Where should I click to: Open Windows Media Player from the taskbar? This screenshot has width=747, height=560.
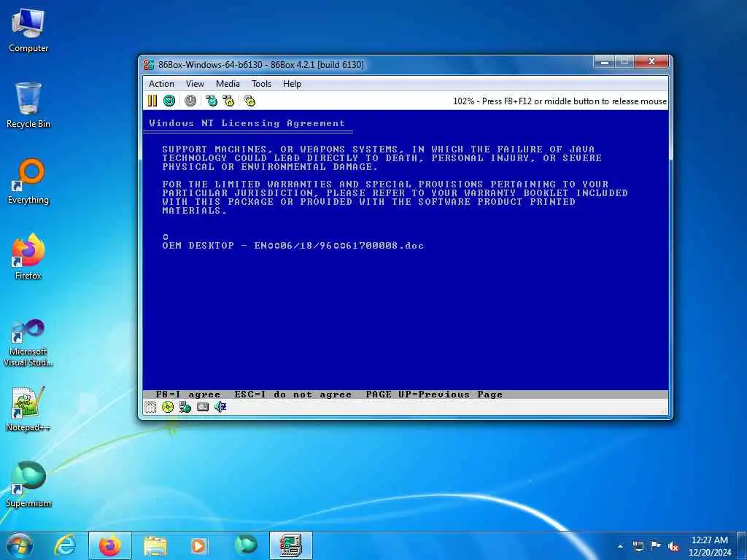198,545
